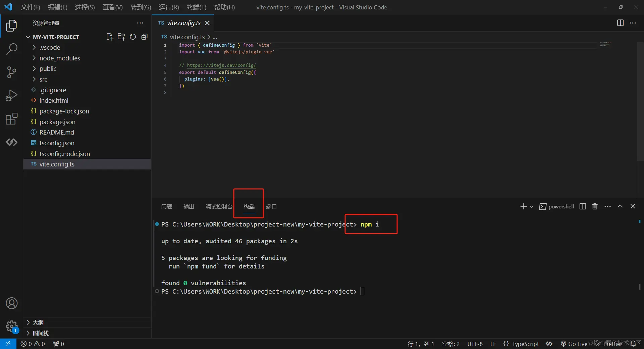Kill terminal with trash icon

(x=595, y=206)
